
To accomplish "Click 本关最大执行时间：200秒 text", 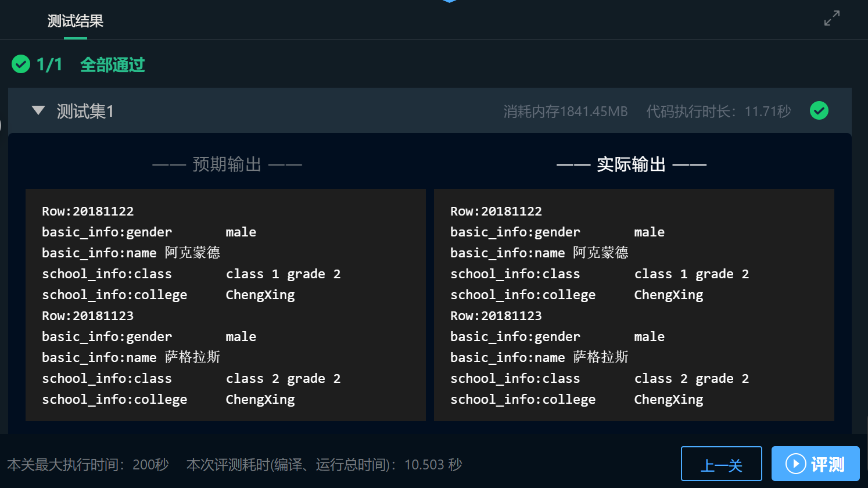I will pos(88,465).
